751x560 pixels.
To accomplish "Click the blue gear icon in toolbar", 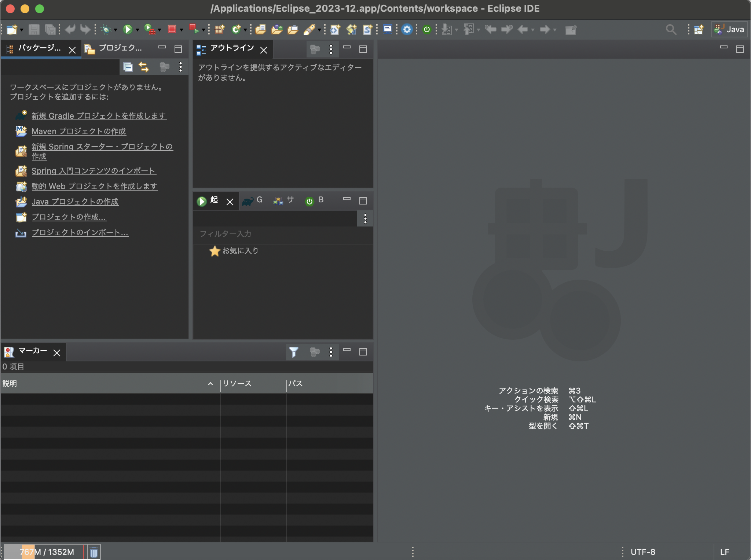I will pos(407,29).
